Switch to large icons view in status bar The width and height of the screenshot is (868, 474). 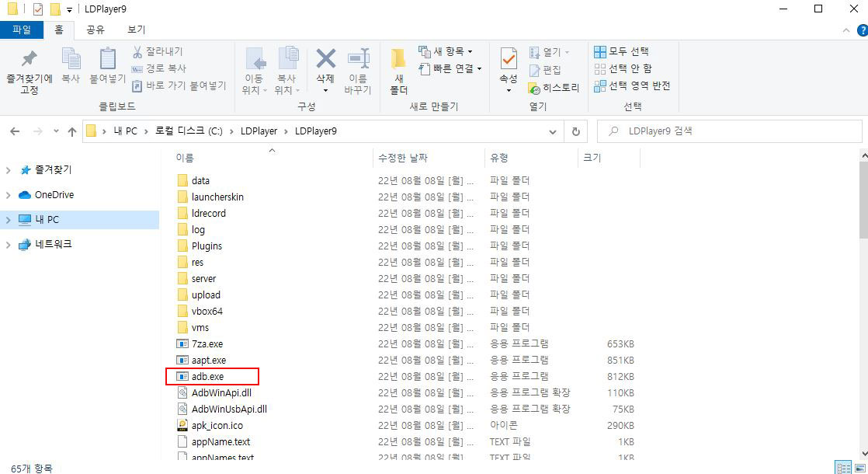coord(859,468)
